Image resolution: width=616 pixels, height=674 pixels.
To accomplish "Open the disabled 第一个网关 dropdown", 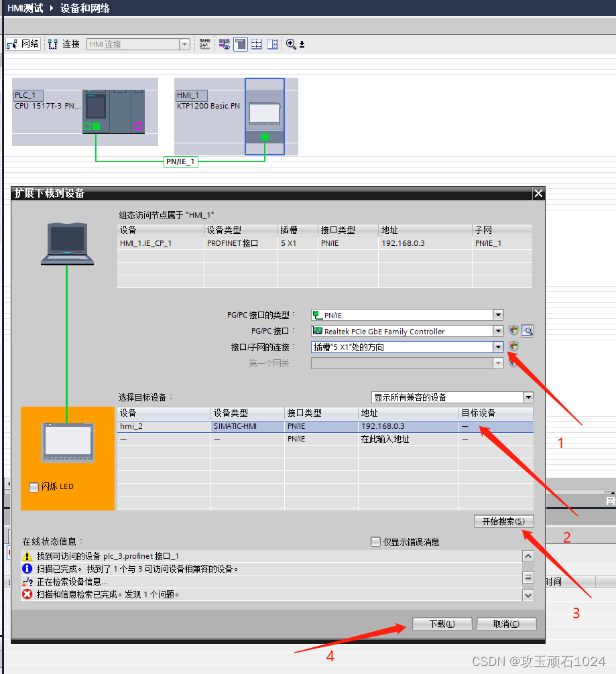I will pyautogui.click(x=498, y=363).
